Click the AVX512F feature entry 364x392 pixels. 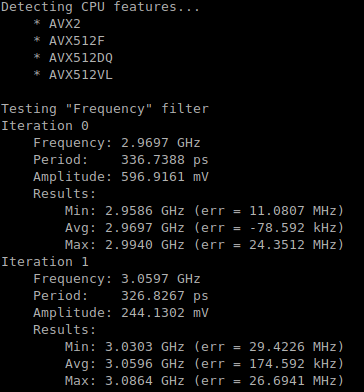tap(69, 41)
